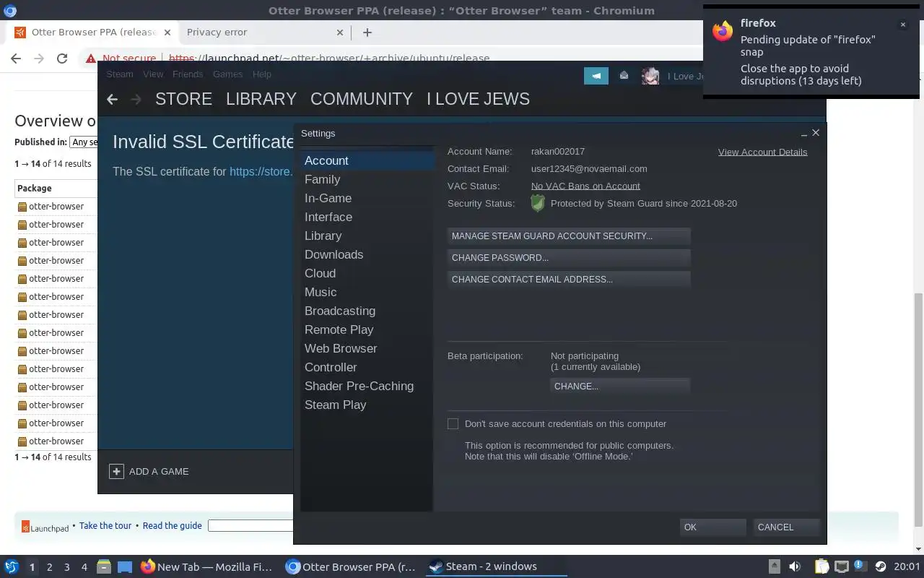The height and width of the screenshot is (578, 924).
Task: Select the Cloud settings category
Action: (x=367, y=273)
